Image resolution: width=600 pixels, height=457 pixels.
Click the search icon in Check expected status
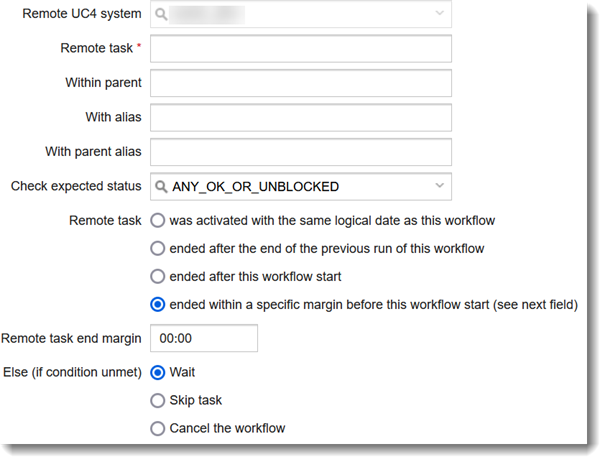161,187
